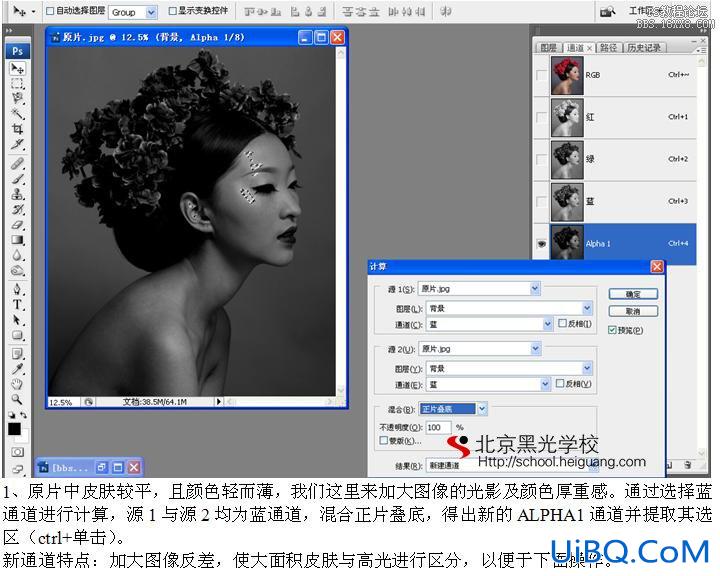Open the Group auto-select dropdown

(151, 12)
